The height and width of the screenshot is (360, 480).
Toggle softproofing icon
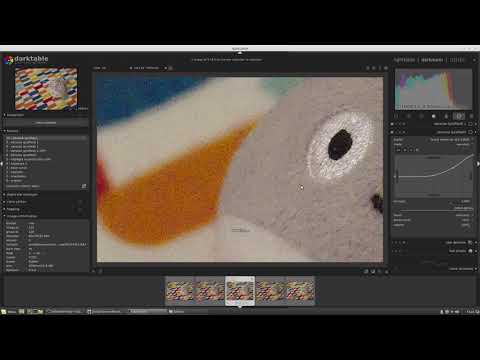click(380, 272)
